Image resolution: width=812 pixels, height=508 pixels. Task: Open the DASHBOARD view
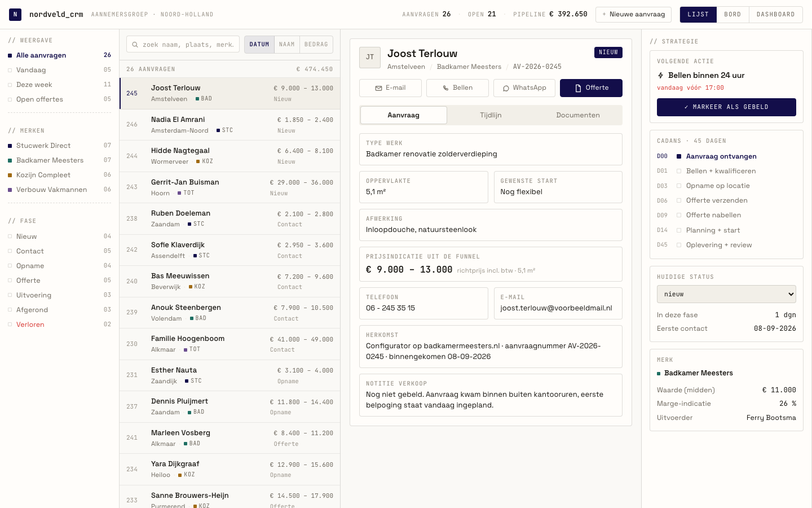point(776,15)
